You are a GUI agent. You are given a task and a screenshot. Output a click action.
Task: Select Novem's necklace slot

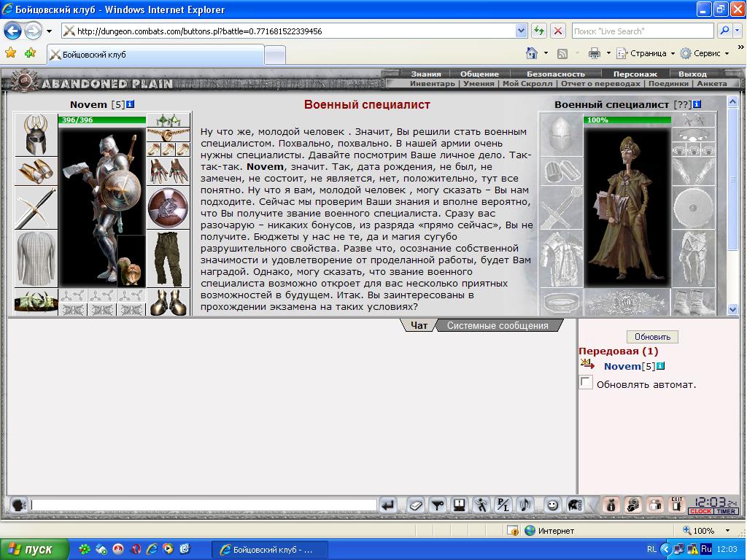169,135
